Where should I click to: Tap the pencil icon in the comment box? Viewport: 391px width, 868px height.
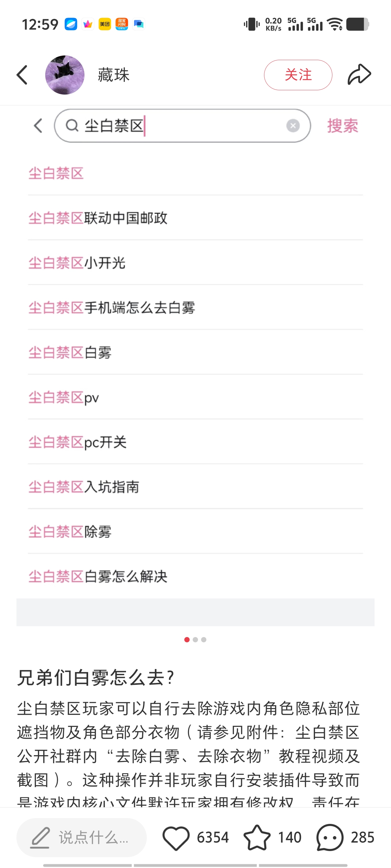[x=40, y=838]
